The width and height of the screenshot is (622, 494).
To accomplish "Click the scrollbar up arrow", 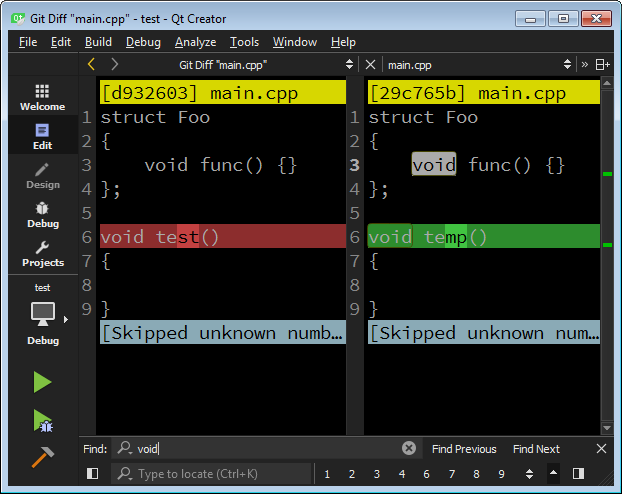I will click(x=607, y=83).
